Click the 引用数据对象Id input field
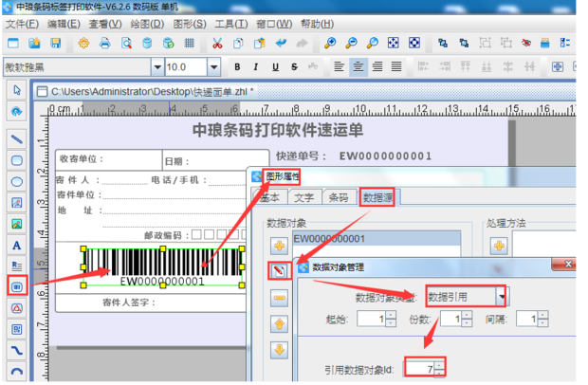The width and height of the screenshot is (588, 385). (x=416, y=367)
